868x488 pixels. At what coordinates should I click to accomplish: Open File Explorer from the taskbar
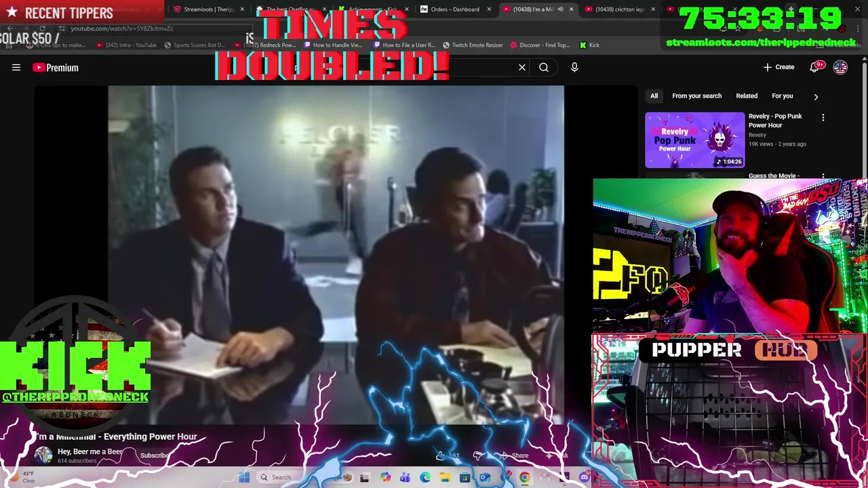point(445,477)
